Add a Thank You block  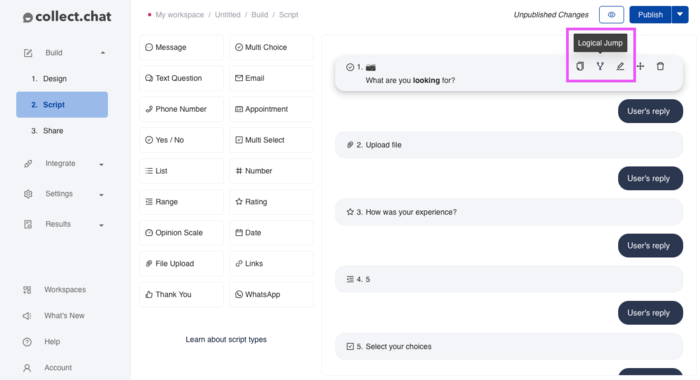click(x=181, y=294)
